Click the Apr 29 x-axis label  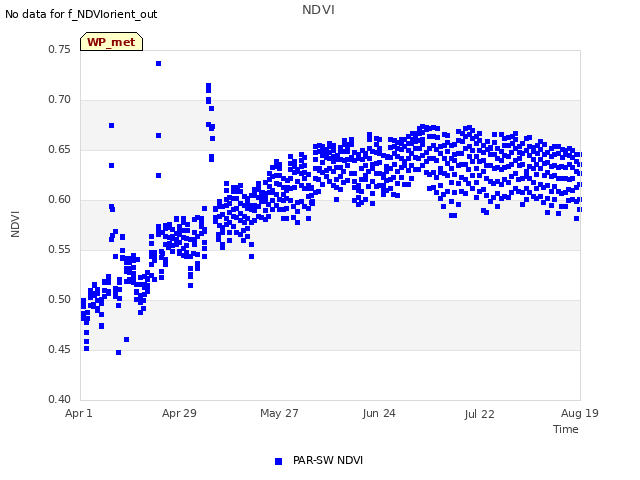click(x=179, y=413)
